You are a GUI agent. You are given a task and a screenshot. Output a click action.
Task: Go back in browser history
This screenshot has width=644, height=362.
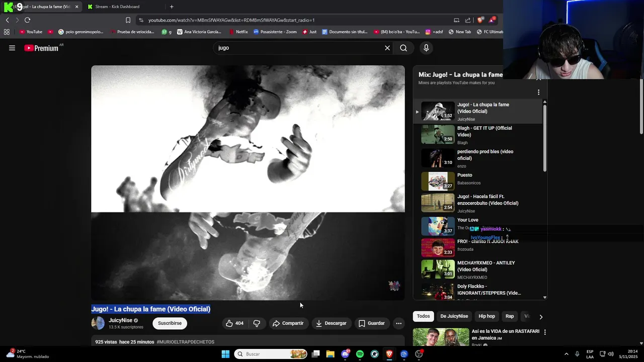pos(7,20)
